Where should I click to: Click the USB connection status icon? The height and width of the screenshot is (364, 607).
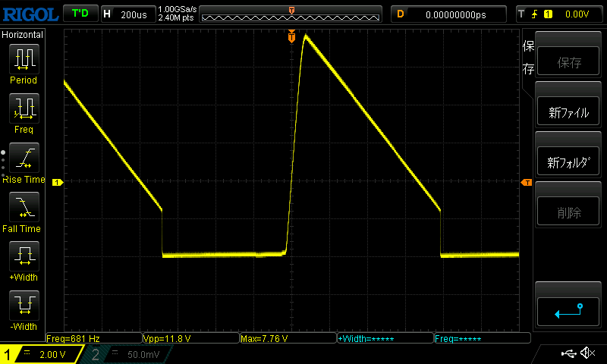click(x=568, y=353)
